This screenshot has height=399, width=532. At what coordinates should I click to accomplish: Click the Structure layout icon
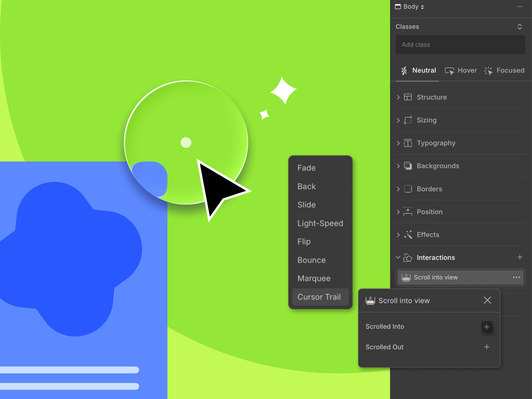(x=408, y=97)
